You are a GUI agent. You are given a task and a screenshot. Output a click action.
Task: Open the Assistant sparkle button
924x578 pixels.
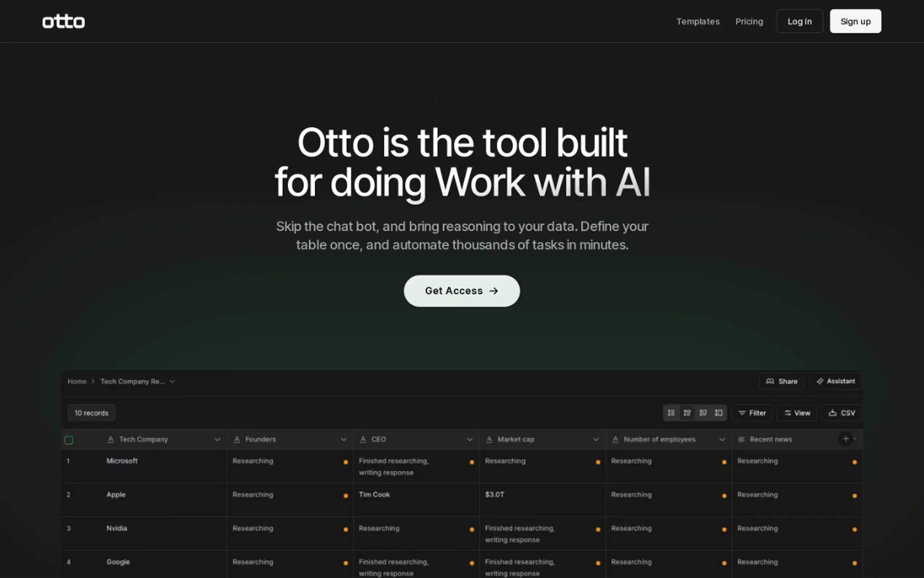coord(835,381)
